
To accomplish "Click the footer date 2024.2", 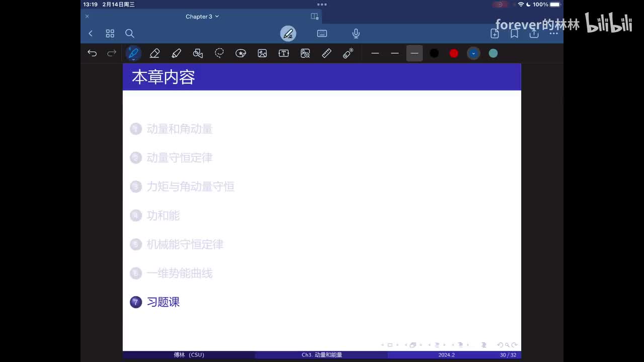I will tap(446, 355).
